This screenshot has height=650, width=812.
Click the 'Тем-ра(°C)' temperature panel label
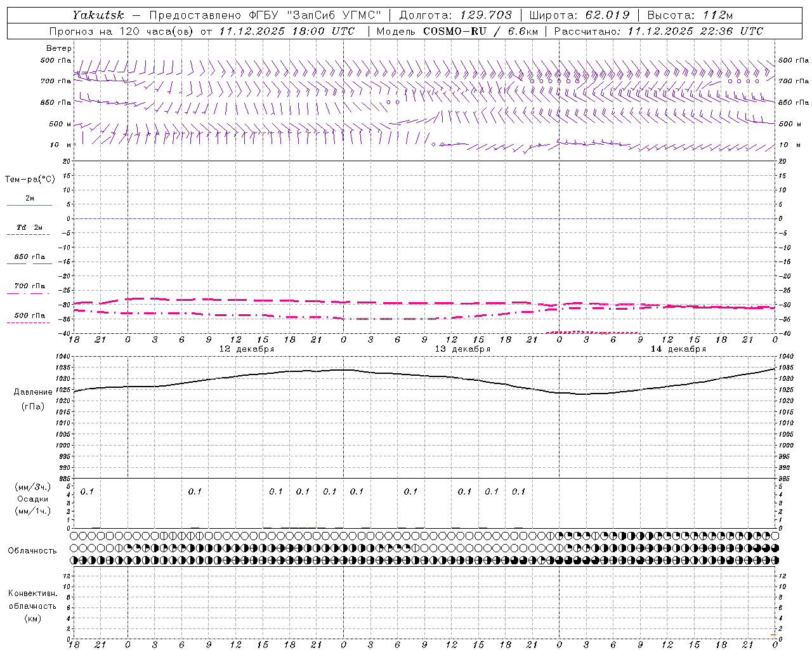coord(30,180)
